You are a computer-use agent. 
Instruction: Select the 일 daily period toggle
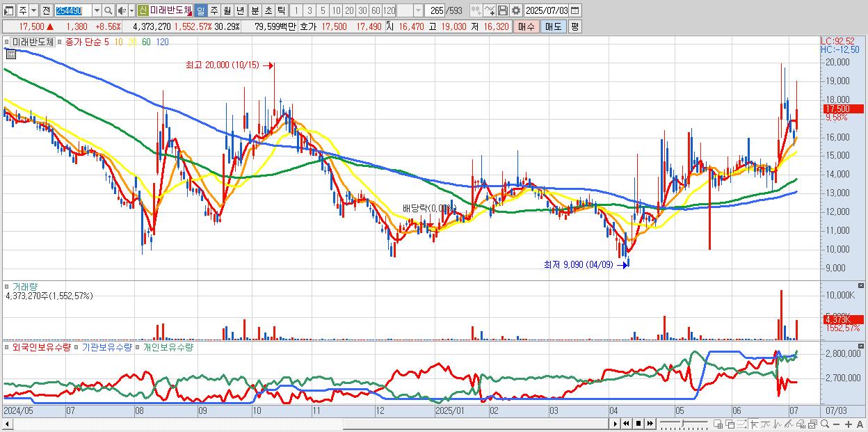[200, 10]
